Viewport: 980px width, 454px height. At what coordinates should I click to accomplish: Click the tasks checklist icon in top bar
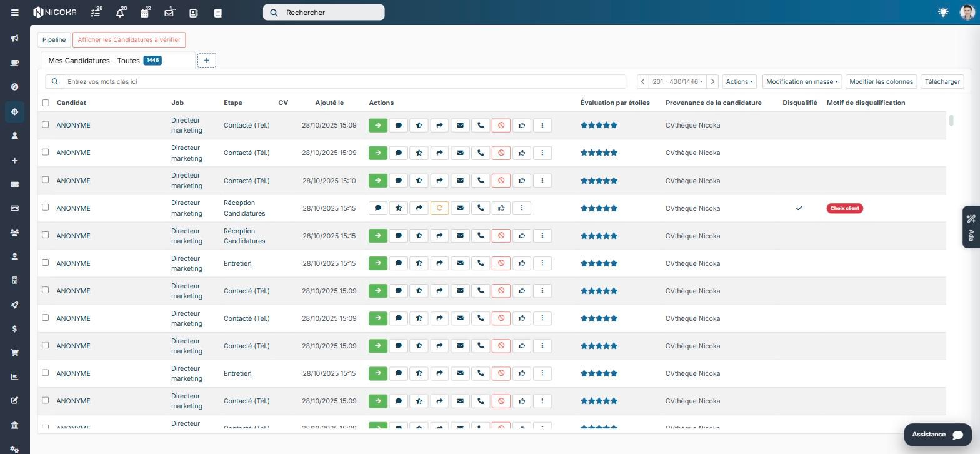(96, 13)
